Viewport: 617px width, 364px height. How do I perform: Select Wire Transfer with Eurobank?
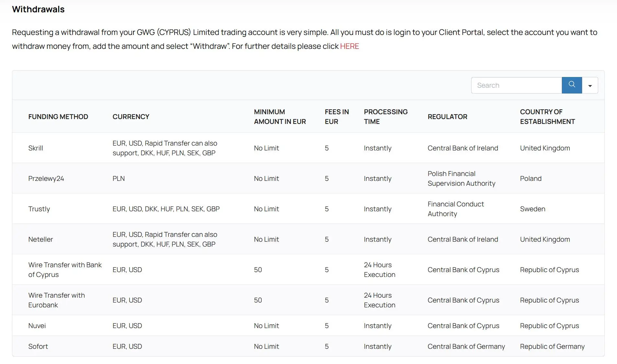[x=57, y=300]
